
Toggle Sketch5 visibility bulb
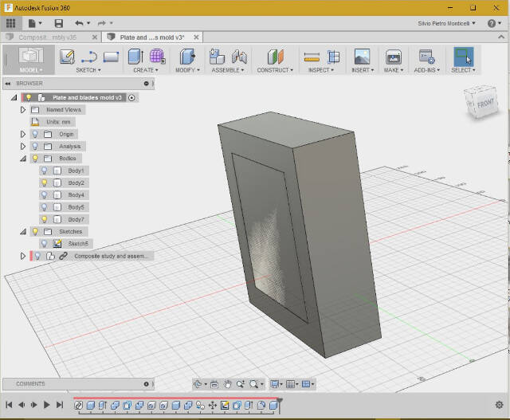point(44,243)
